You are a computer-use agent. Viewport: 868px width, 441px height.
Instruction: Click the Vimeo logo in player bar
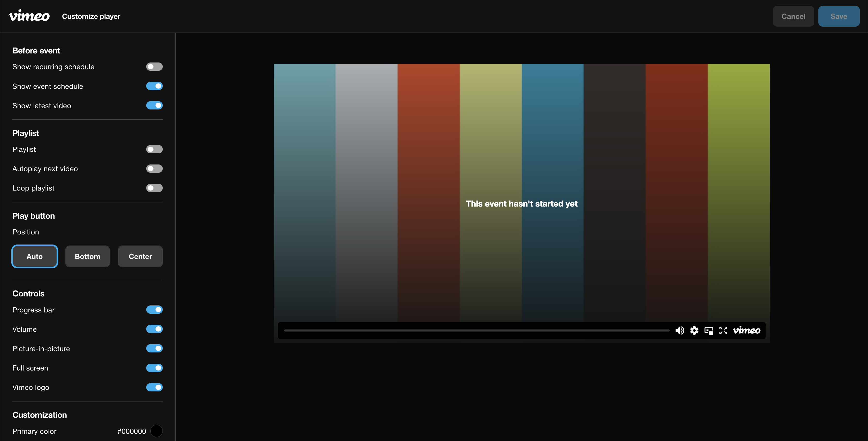click(x=746, y=330)
